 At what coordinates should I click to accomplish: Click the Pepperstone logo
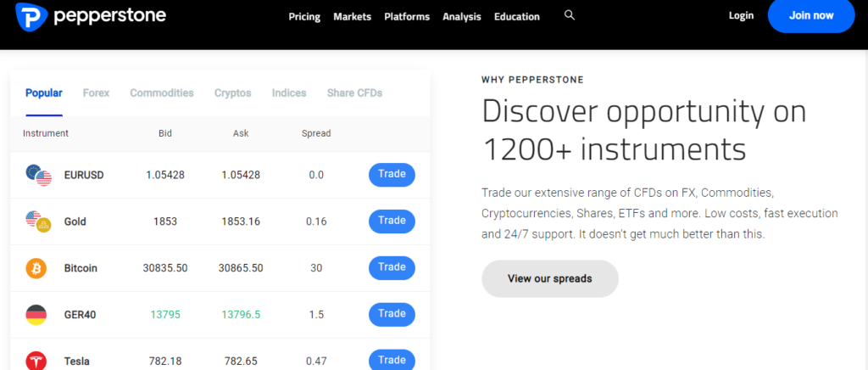coord(91,15)
